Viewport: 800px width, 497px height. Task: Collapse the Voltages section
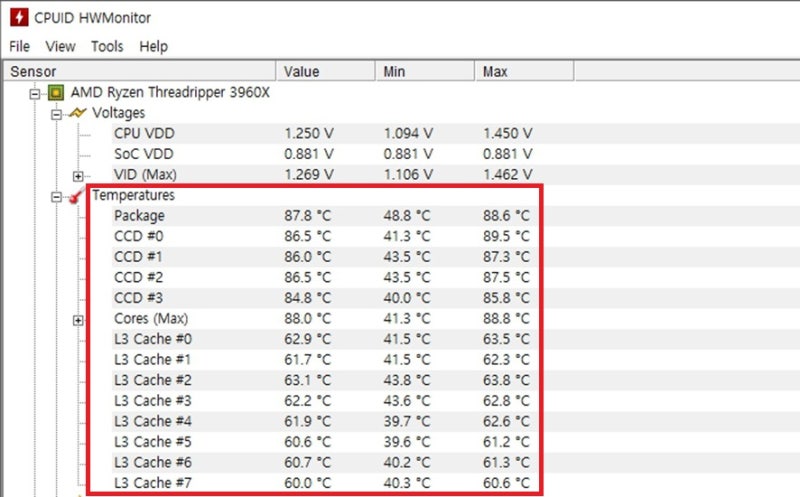[57, 114]
